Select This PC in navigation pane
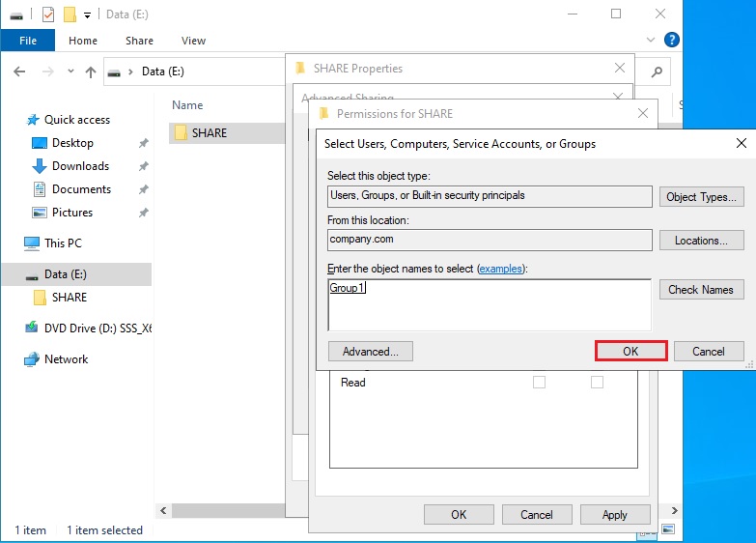Screen dimensions: 756x543 [63, 243]
